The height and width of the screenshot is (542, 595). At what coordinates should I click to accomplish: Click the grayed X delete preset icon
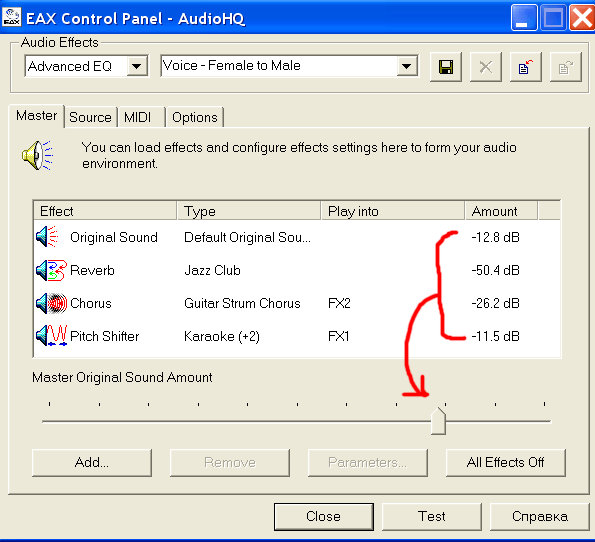(486, 67)
